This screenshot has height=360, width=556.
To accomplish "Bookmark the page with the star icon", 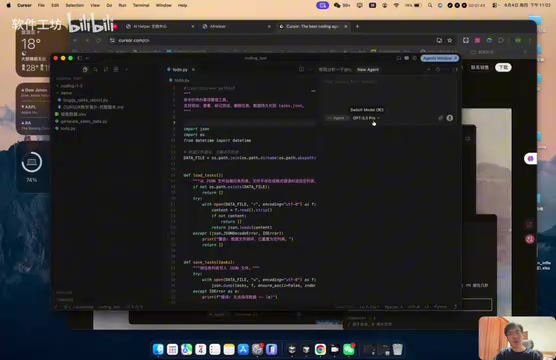I will tap(450, 40).
